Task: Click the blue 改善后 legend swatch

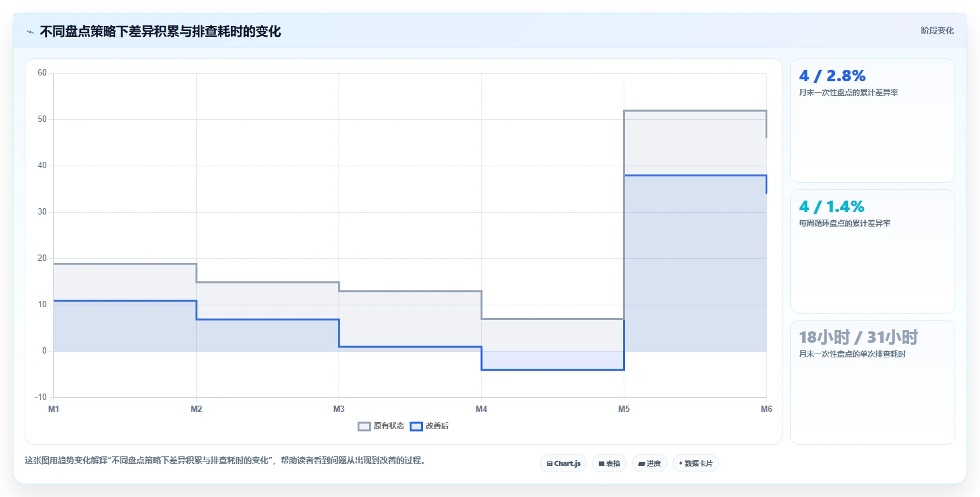Action: click(x=416, y=426)
